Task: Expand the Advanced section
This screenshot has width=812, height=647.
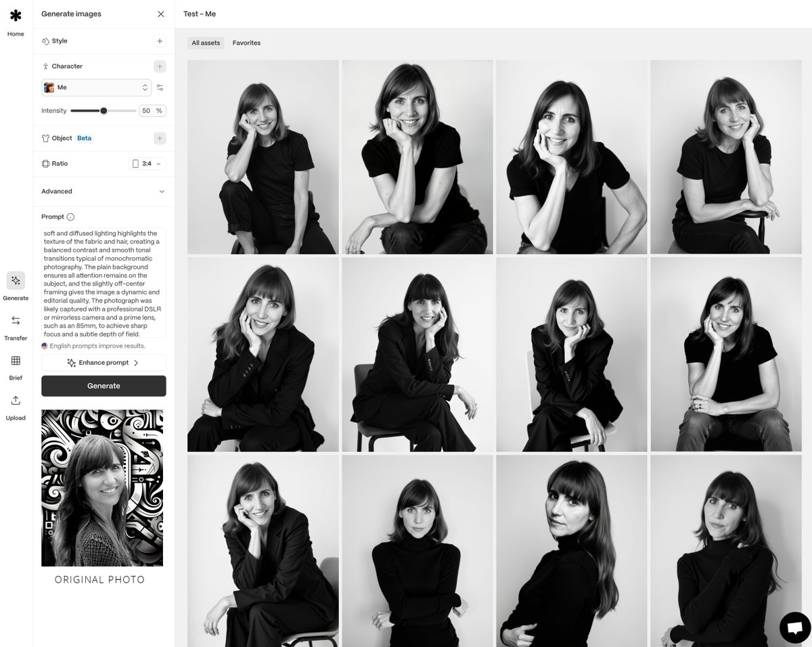Action: click(103, 192)
